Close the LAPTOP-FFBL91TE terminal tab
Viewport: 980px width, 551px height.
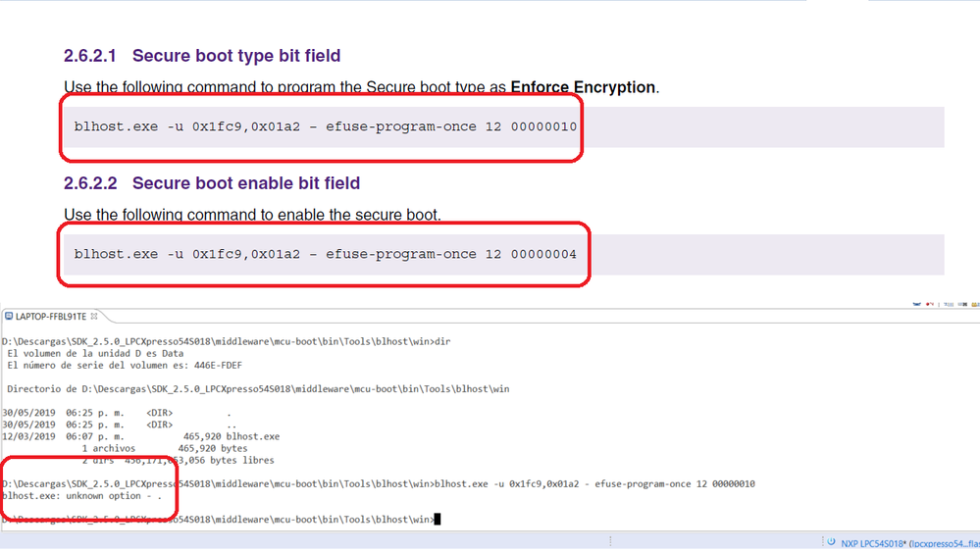tap(94, 316)
